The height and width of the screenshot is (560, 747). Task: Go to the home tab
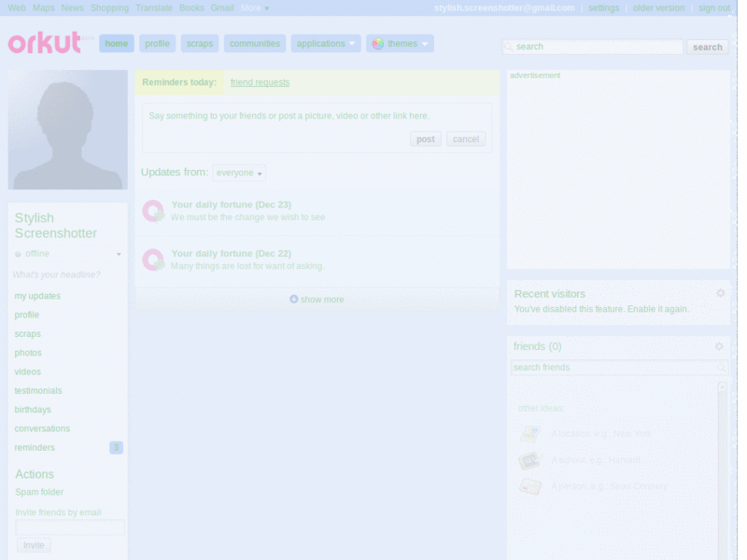117,44
